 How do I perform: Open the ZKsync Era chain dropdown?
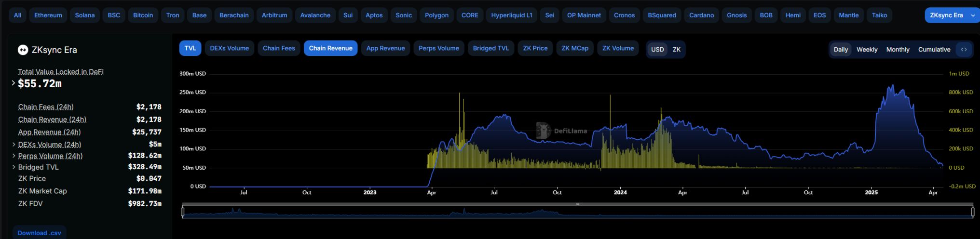[951, 15]
